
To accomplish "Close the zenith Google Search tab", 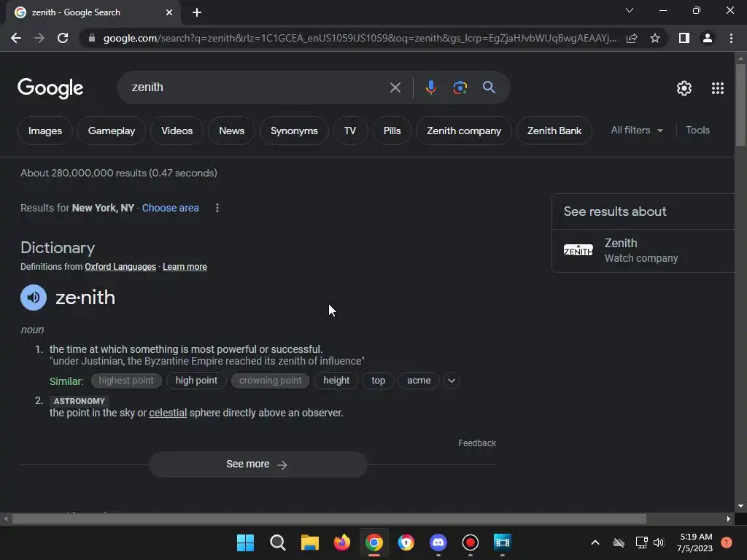I will pyautogui.click(x=169, y=12).
